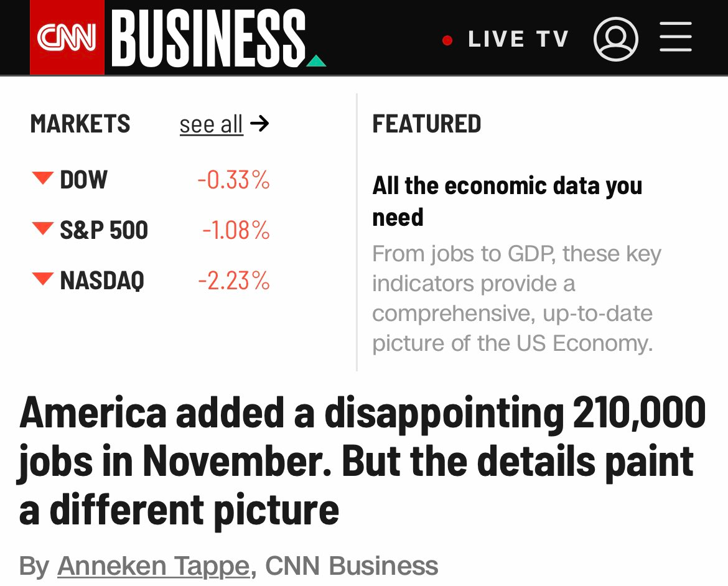This screenshot has width=728, height=586.
Task: Select the S&P 500 market label
Action: 104,230
